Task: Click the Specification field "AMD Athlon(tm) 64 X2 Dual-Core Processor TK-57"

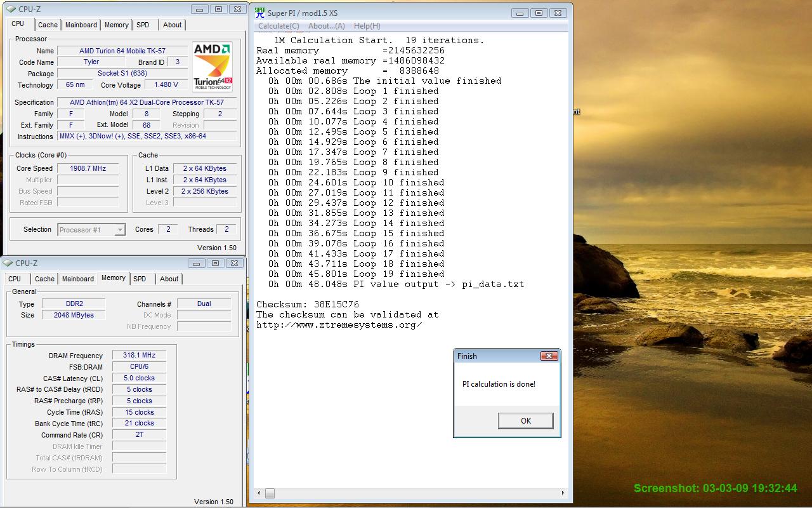Action: tap(147, 102)
